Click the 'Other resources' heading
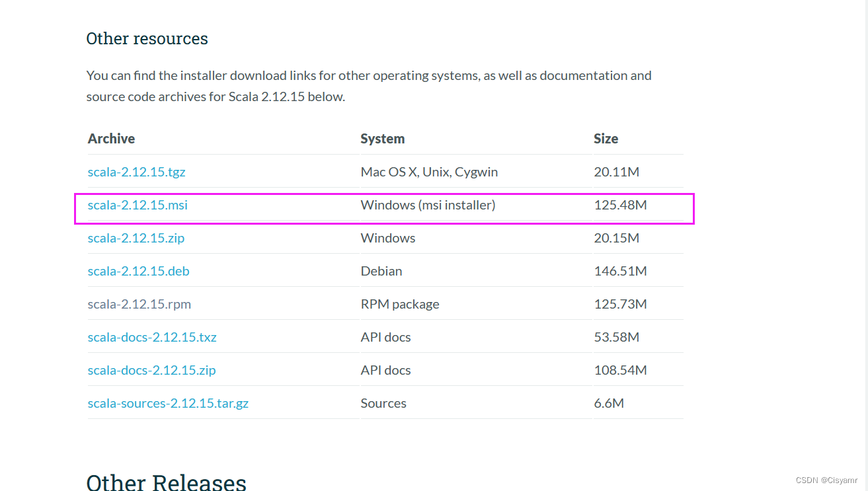Image resolution: width=868 pixels, height=491 pixels. pyautogui.click(x=147, y=38)
